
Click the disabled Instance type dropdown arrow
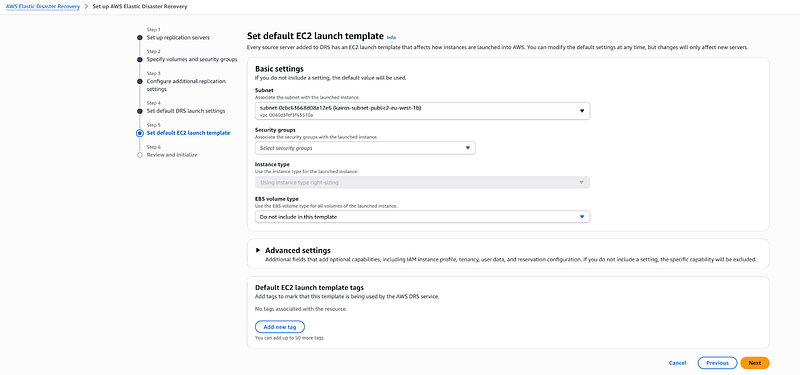(x=582, y=182)
